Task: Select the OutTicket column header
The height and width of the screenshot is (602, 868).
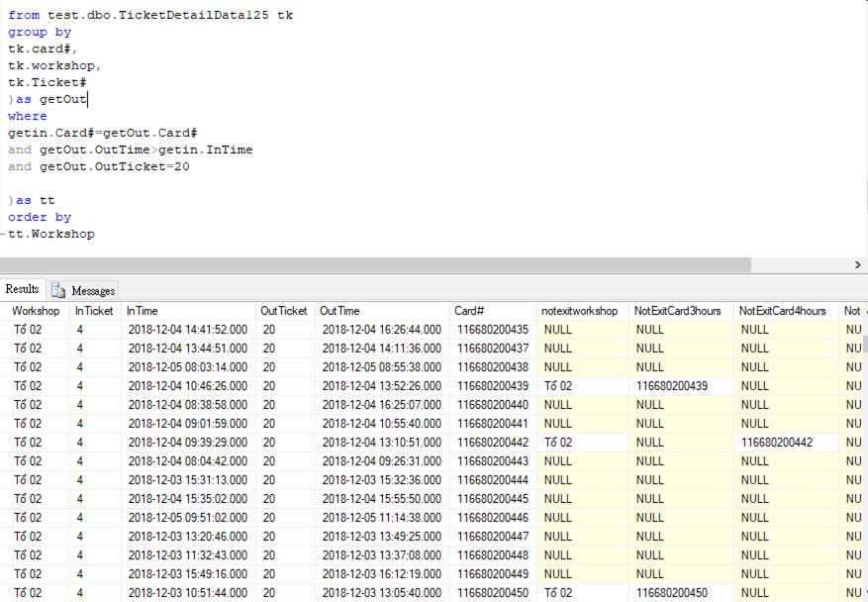Action: pos(284,311)
